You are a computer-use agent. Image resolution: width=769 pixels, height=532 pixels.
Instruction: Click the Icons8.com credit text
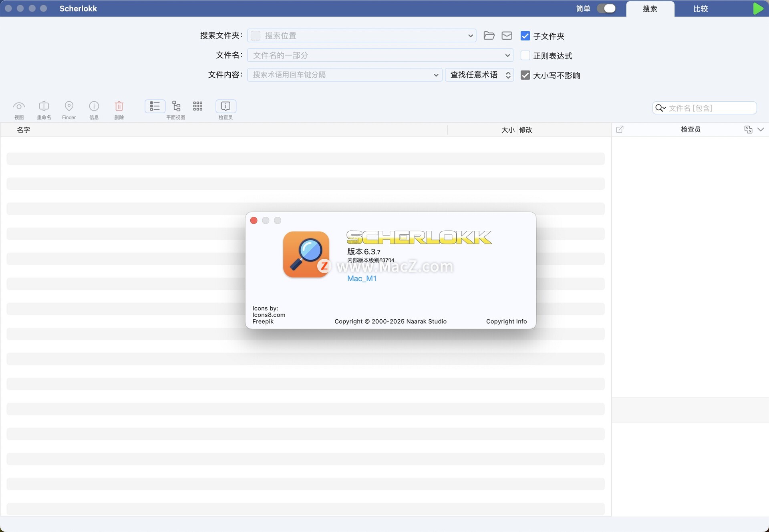[x=269, y=315]
